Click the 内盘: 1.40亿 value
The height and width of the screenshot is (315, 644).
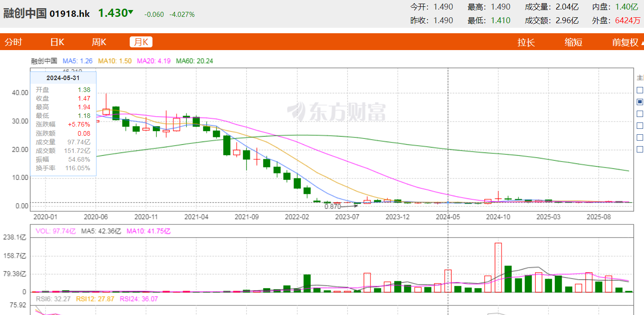(x=615, y=7)
